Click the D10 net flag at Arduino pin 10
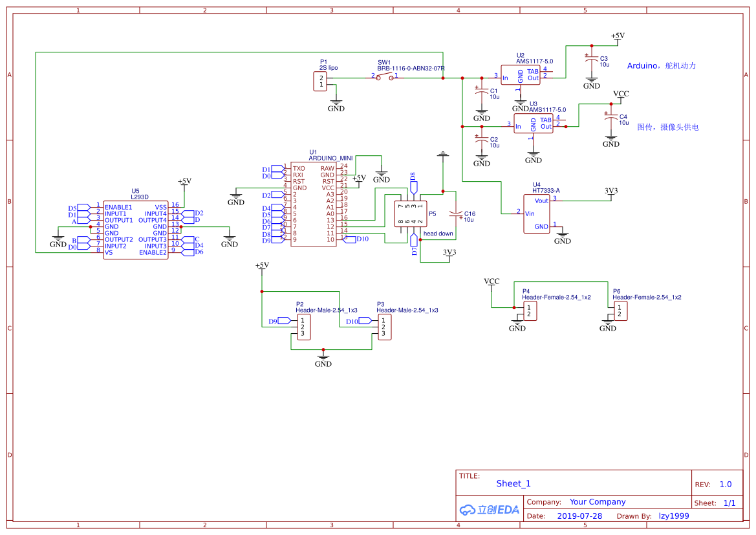The image size is (756, 535). [x=356, y=239]
